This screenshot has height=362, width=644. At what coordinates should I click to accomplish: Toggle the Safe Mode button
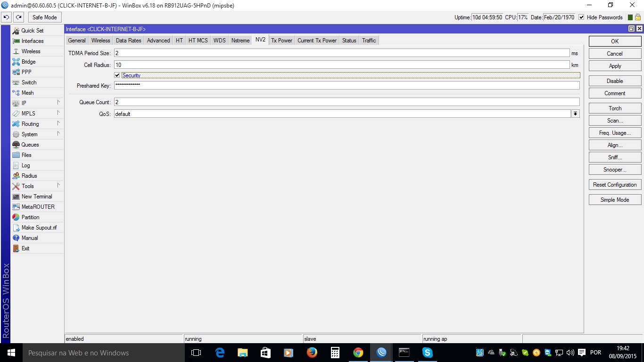[x=45, y=17]
